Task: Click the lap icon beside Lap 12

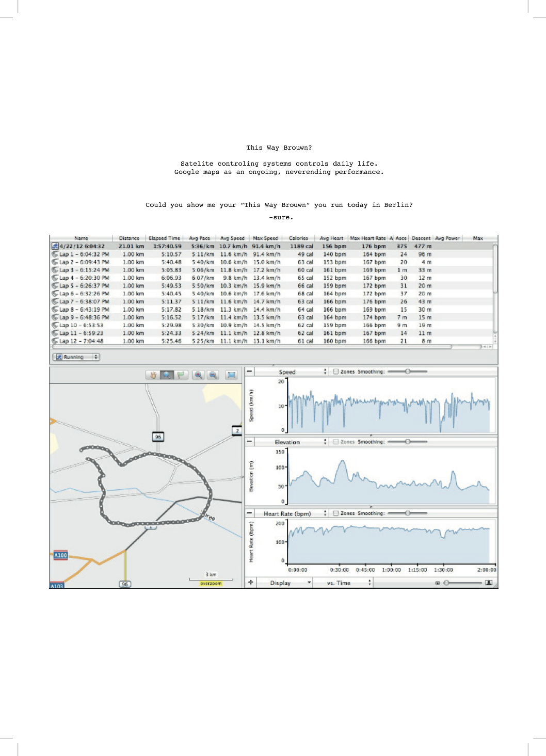Action: tap(55, 341)
